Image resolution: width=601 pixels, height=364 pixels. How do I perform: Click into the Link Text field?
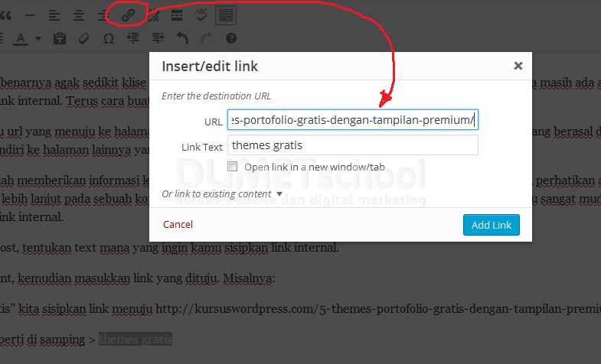(353, 145)
